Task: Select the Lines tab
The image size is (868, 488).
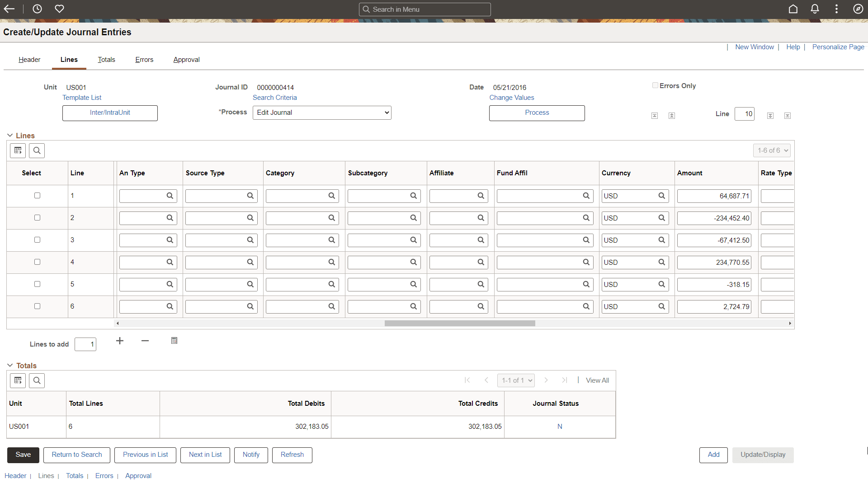Action: (69, 60)
